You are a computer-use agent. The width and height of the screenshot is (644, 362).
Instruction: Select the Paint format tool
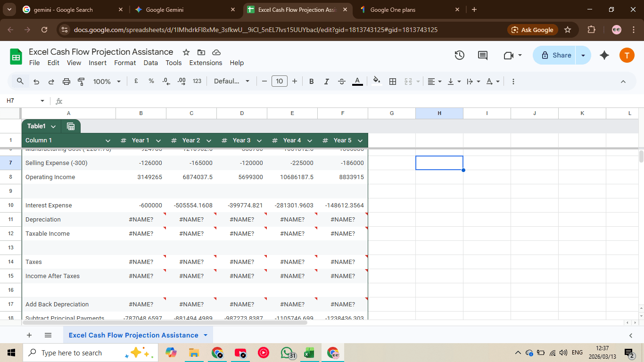[81, 82]
